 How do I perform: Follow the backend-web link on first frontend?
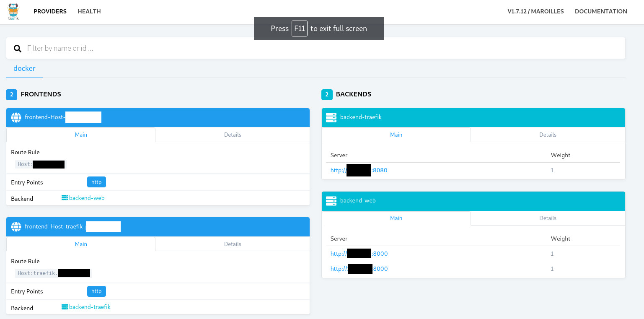pos(86,197)
